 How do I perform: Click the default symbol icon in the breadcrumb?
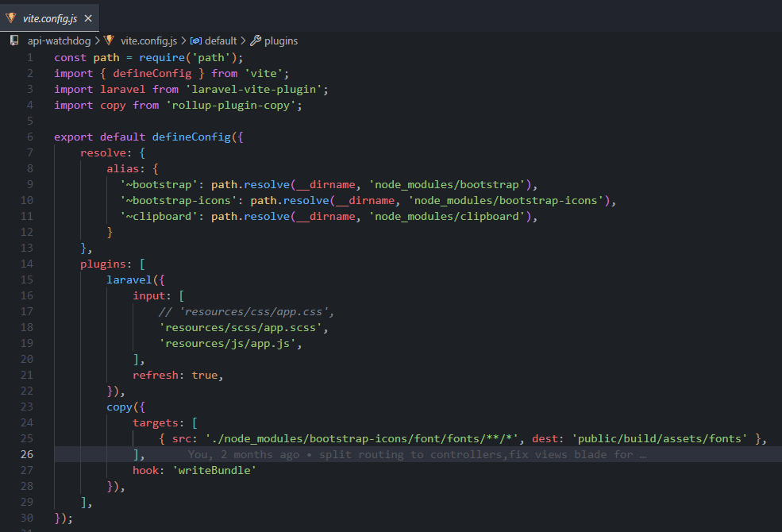[195, 40]
